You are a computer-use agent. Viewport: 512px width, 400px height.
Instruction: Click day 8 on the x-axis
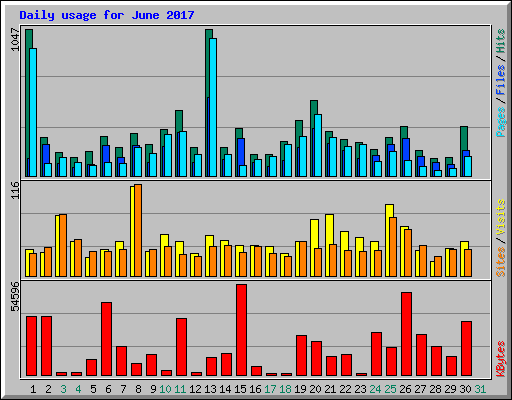pyautogui.click(x=138, y=389)
